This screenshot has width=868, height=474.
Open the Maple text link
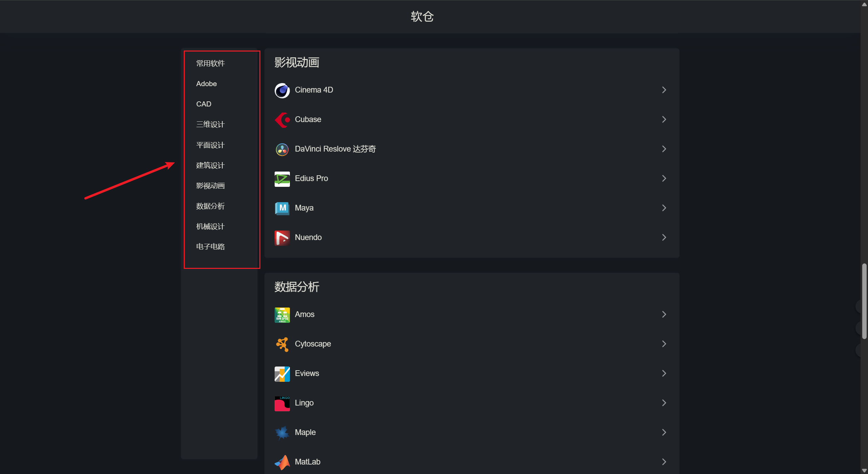(x=305, y=432)
